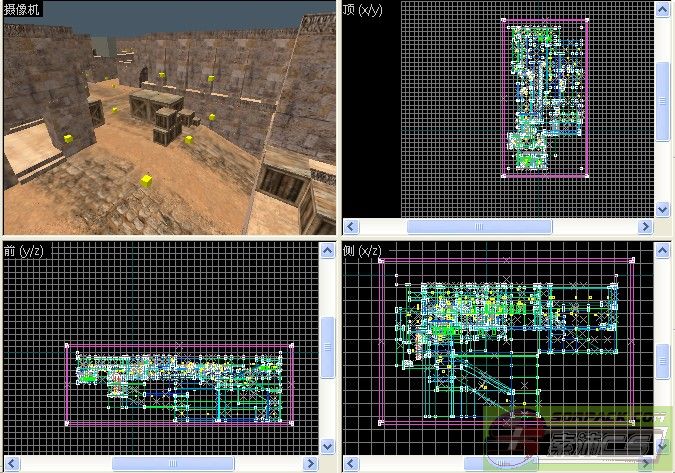Viewport: 675px width, 473px height.
Task: Select the 顶 (x/y) top view label
Action: (362, 9)
